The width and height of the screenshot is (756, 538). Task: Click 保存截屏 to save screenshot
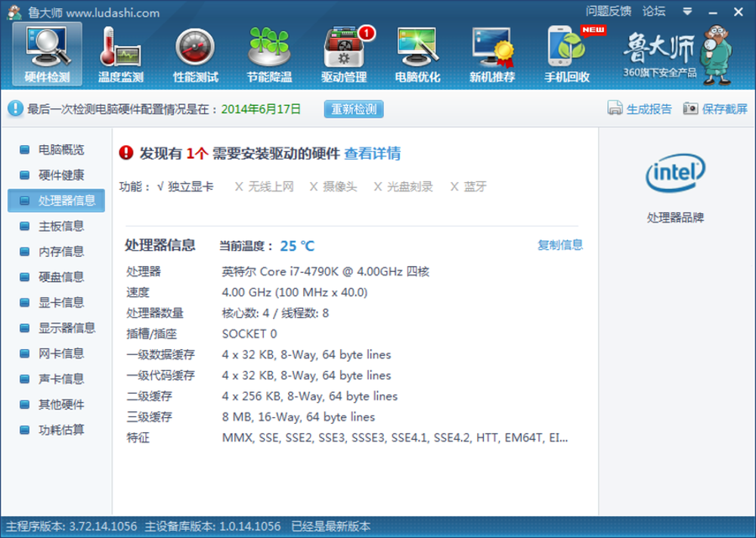pyautogui.click(x=725, y=109)
